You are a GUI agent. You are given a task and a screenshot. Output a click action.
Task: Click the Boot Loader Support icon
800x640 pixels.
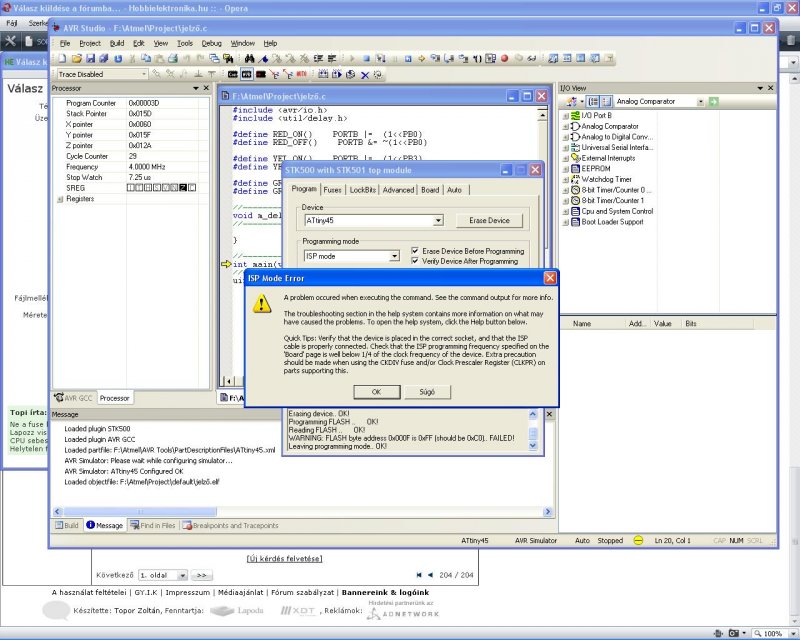tap(576, 222)
